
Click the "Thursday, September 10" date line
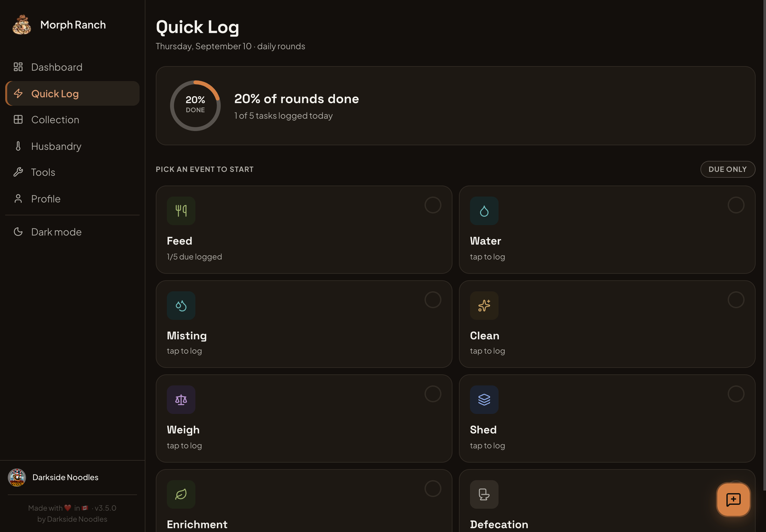click(x=230, y=46)
